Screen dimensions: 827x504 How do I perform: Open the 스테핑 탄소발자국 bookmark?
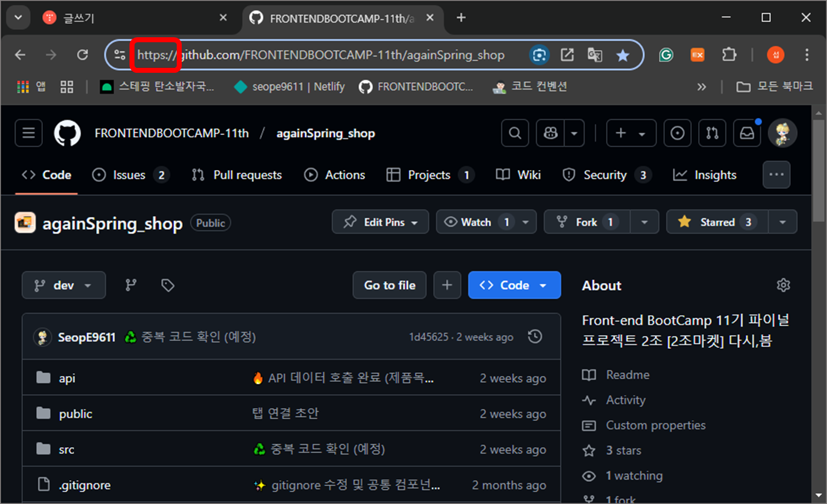point(157,87)
